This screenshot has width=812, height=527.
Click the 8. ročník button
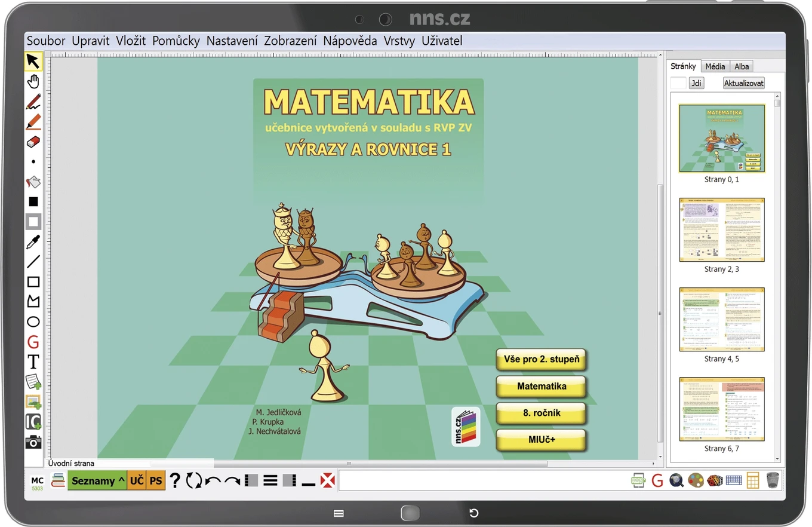point(541,413)
